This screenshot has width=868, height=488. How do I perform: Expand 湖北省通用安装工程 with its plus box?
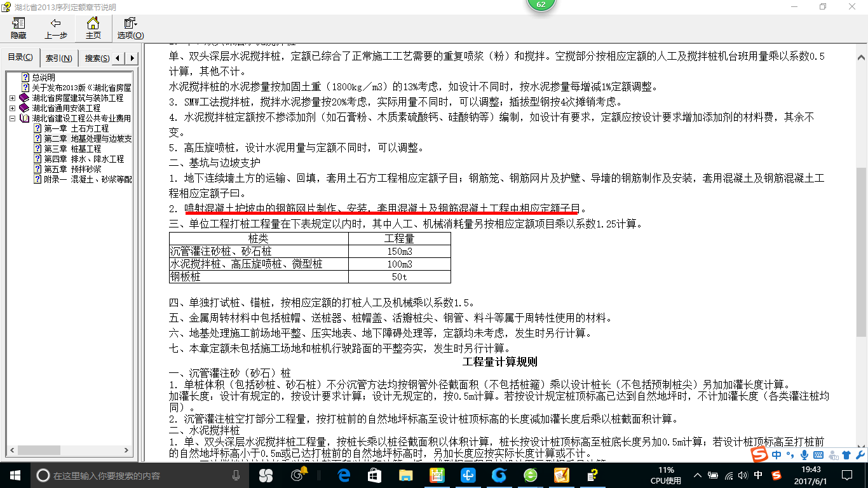pos(13,108)
